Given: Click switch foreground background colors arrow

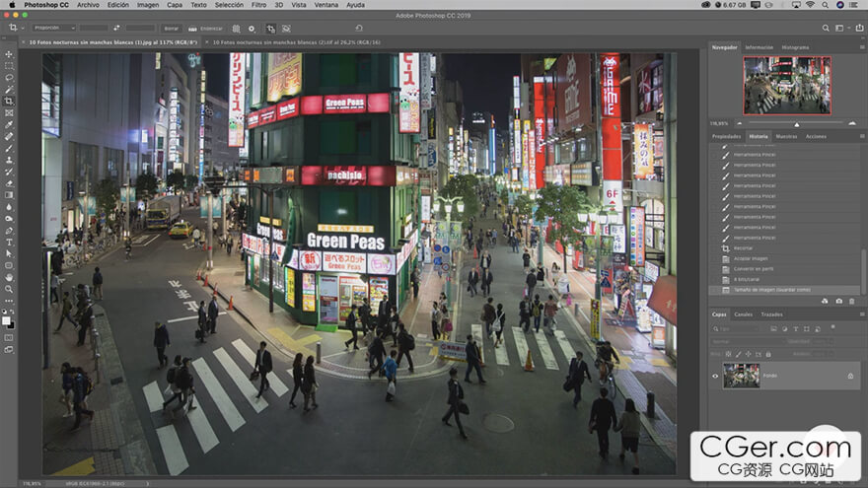Looking at the screenshot, I should (x=13, y=313).
